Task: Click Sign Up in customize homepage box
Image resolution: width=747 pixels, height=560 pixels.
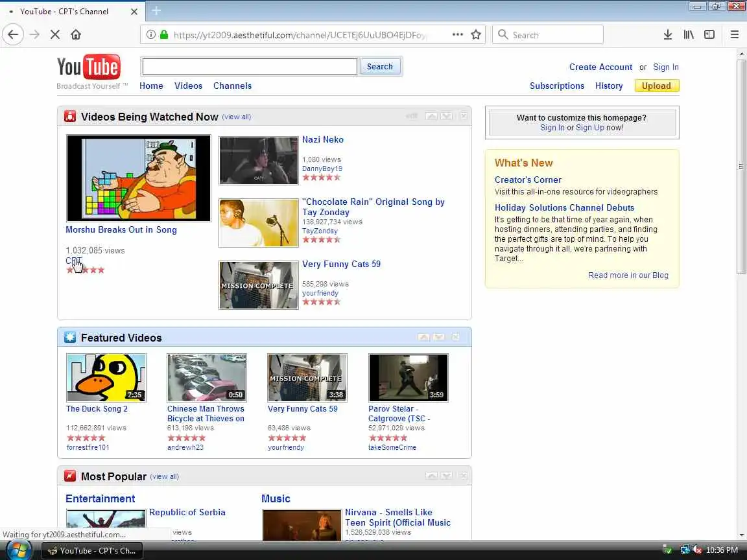Action: pos(590,128)
